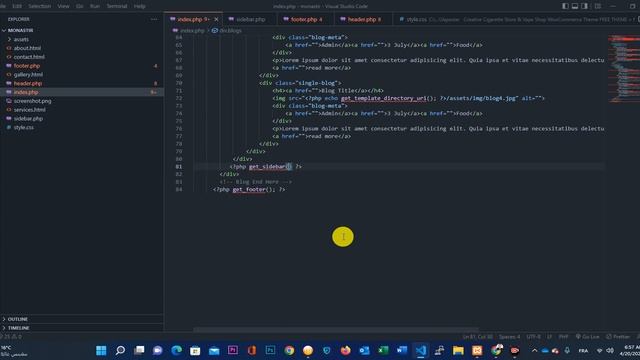Open Adobe Photoshop from taskbar

(x=270, y=350)
